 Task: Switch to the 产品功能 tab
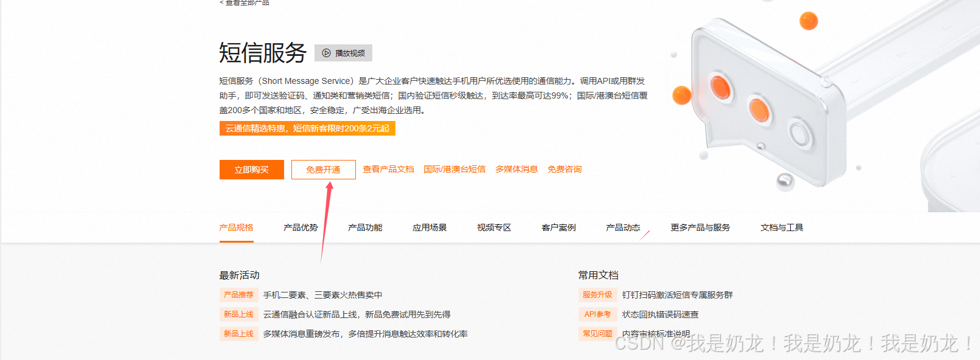pyautogui.click(x=365, y=227)
